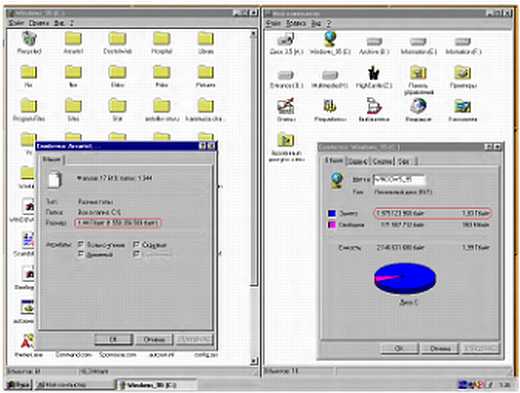Screen dimensions: 520x393
Task: Open the Edit menu in the right window
Action: [x=296, y=23]
